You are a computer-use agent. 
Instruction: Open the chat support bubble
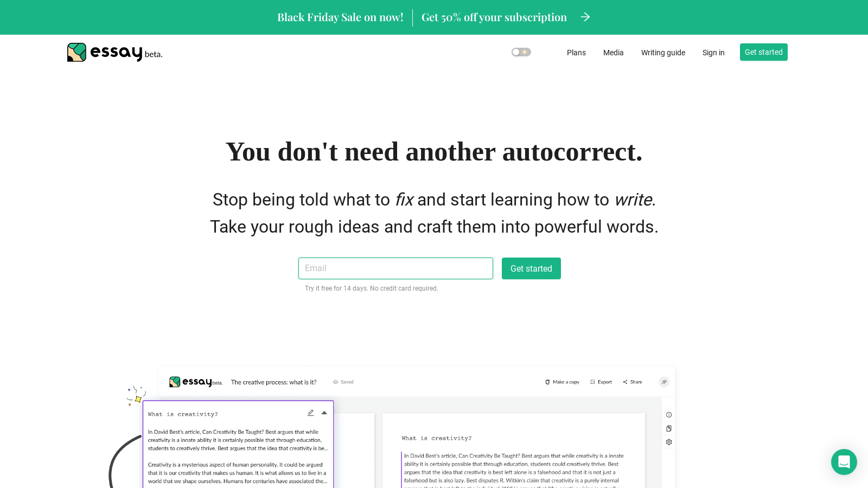point(844,462)
